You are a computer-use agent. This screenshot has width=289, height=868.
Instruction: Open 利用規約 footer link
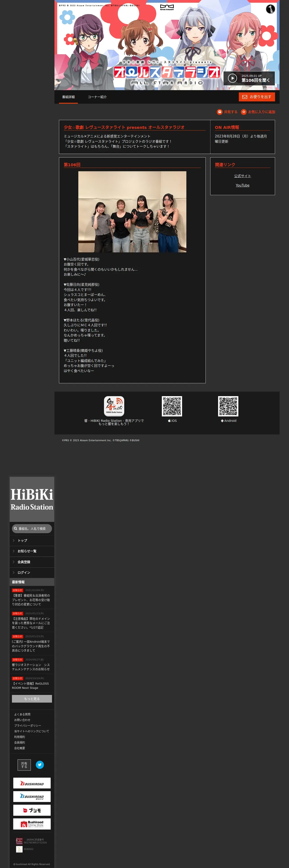click(x=20, y=737)
